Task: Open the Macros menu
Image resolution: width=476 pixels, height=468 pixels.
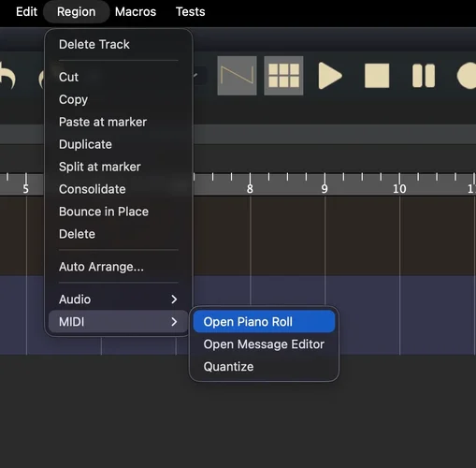Action: (x=136, y=12)
